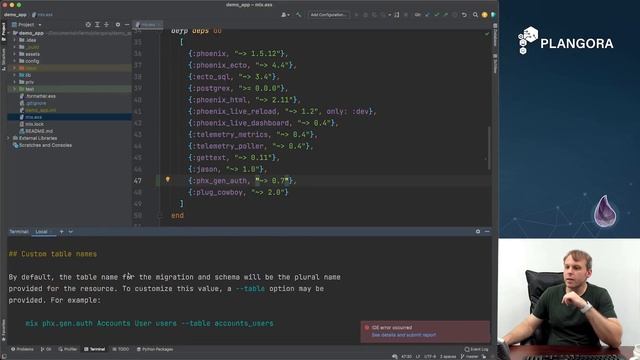Click the editor vertical scrollbar
The image size is (640, 360).
489,147
